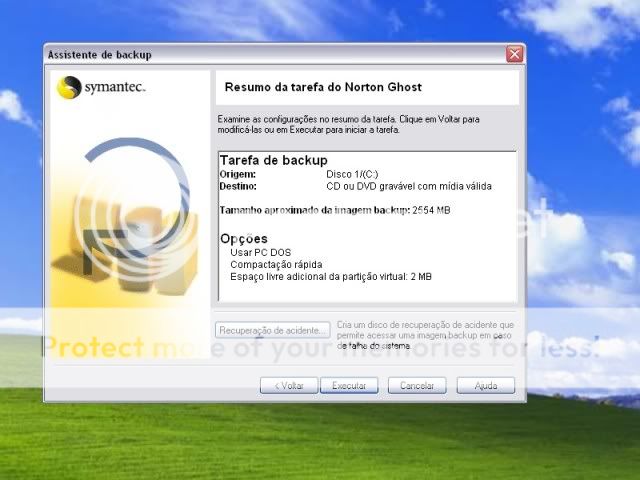Cancel the wizard with Cancelar
This screenshot has height=480, width=640.
pos(417,385)
